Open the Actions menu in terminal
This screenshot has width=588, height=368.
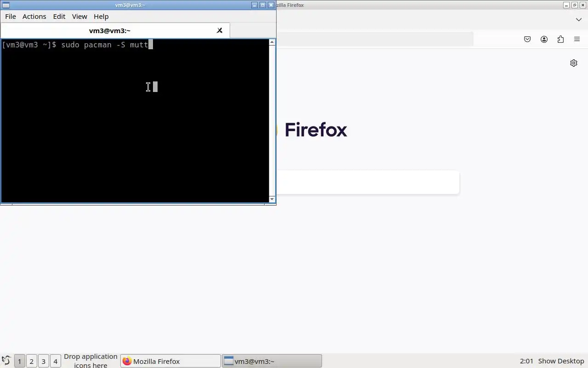coord(34,16)
